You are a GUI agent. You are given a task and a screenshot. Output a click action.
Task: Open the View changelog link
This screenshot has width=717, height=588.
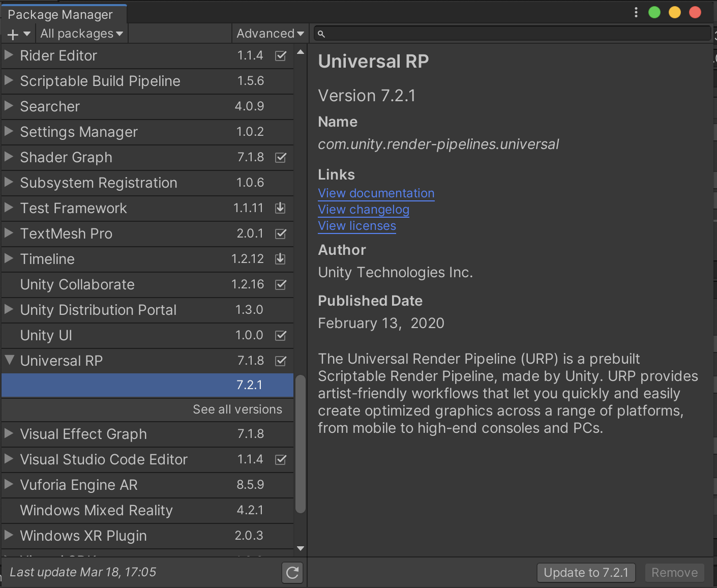point(363,209)
